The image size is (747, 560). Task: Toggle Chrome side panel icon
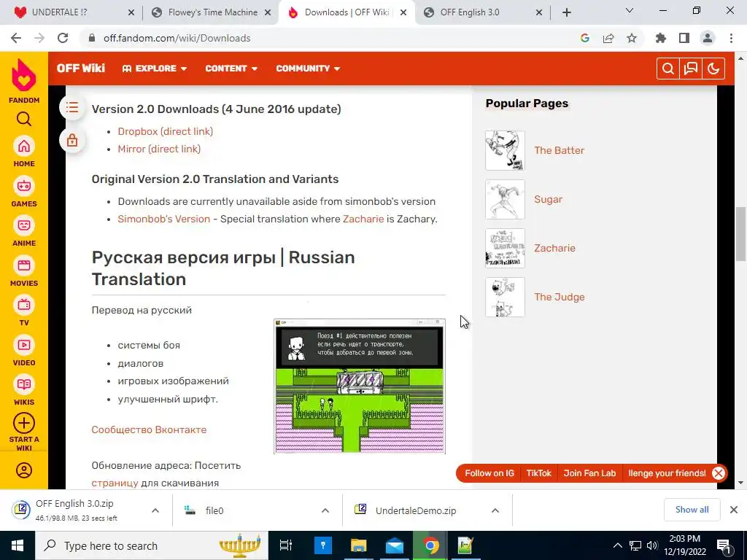(x=684, y=38)
